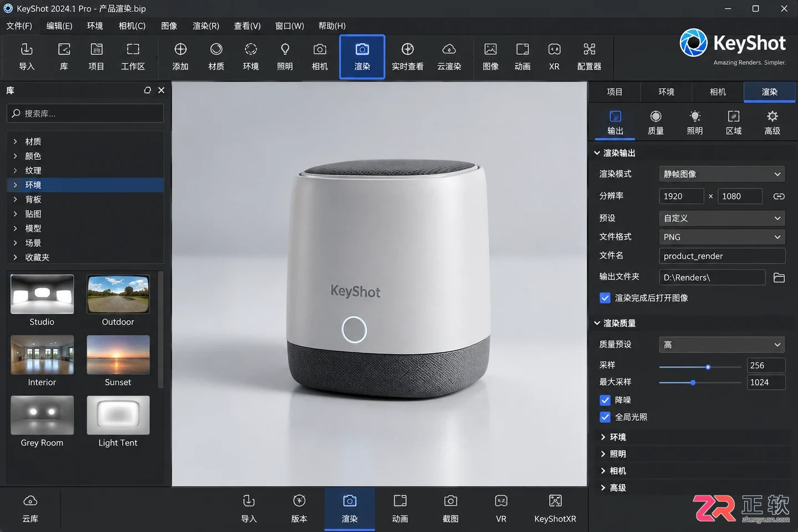798x532 pixels.
Task: Switch to the 相机 tab in right panel
Action: (x=718, y=92)
